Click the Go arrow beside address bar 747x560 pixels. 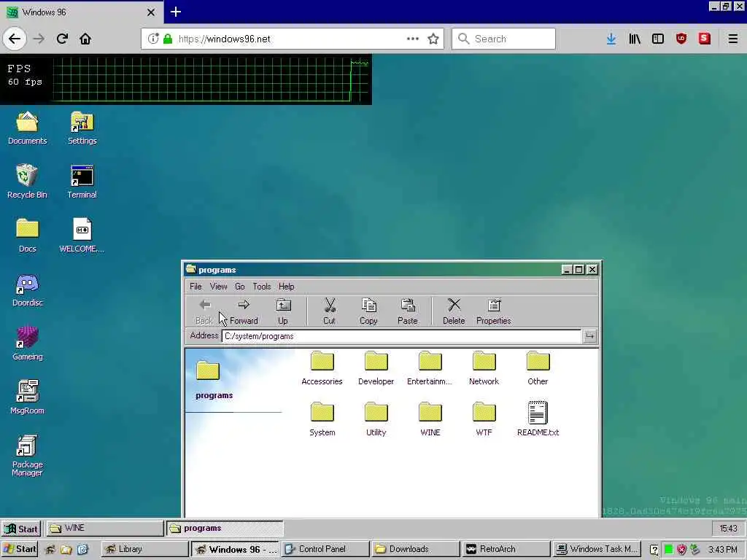(589, 336)
